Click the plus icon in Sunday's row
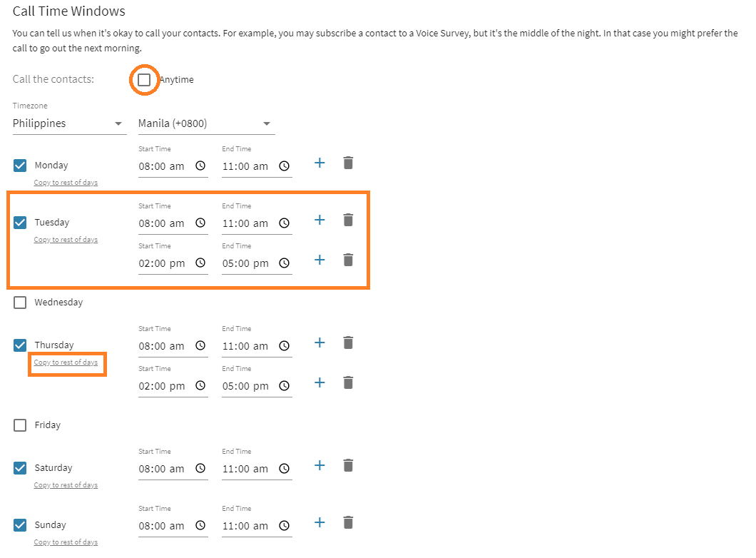Viewport: 756px width, 558px height. point(320,523)
